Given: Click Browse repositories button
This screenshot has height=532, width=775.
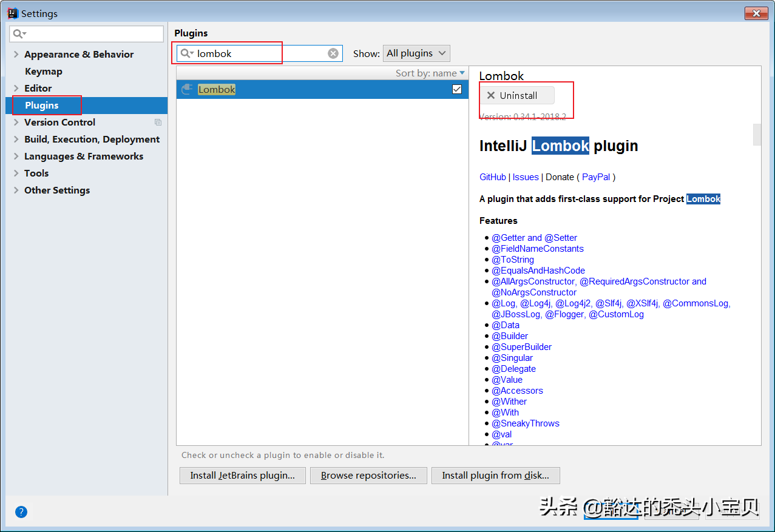Looking at the screenshot, I should point(368,476).
